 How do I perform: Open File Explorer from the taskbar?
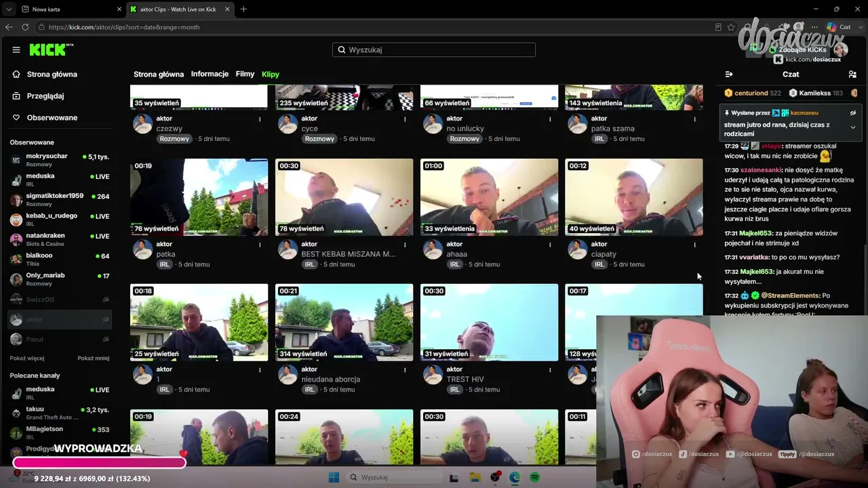point(475,478)
